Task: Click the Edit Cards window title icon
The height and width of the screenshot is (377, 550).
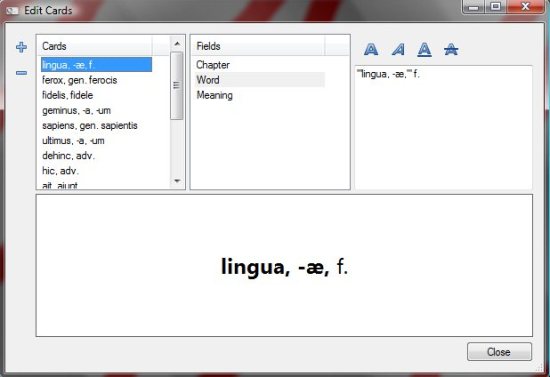Action: point(12,11)
